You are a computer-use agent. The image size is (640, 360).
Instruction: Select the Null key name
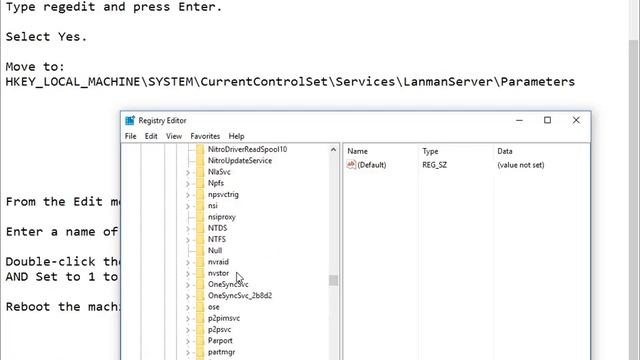(215, 251)
